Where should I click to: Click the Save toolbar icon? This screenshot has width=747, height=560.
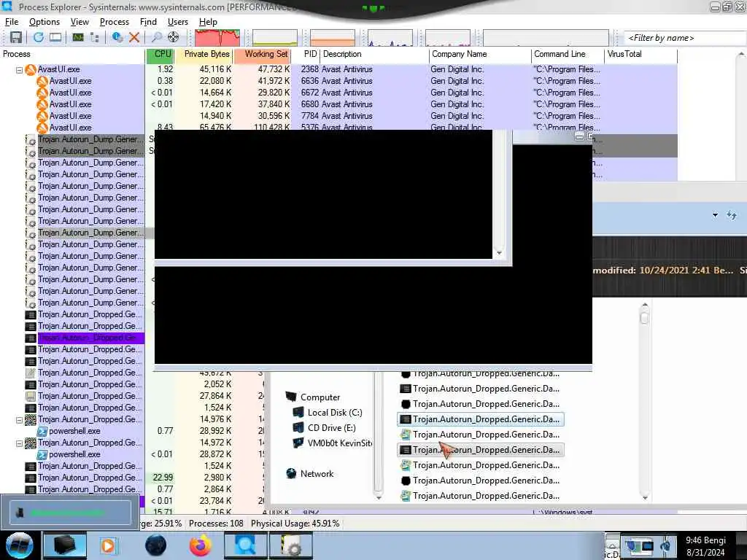tap(16, 37)
